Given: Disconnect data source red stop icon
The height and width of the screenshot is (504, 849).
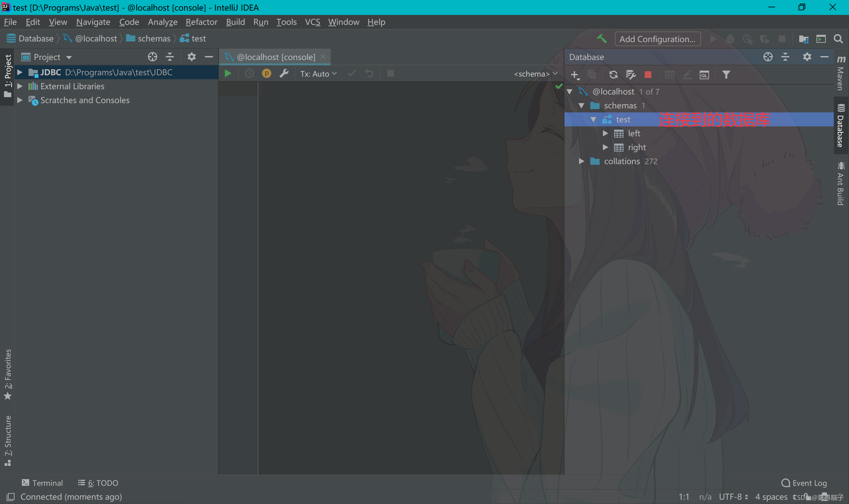Looking at the screenshot, I should [x=648, y=75].
